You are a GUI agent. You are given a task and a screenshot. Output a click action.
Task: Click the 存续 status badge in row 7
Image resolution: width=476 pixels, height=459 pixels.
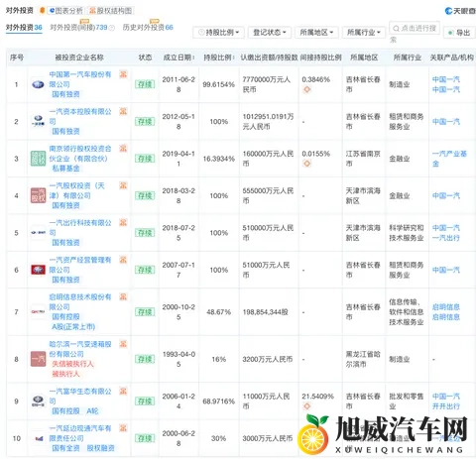(145, 312)
